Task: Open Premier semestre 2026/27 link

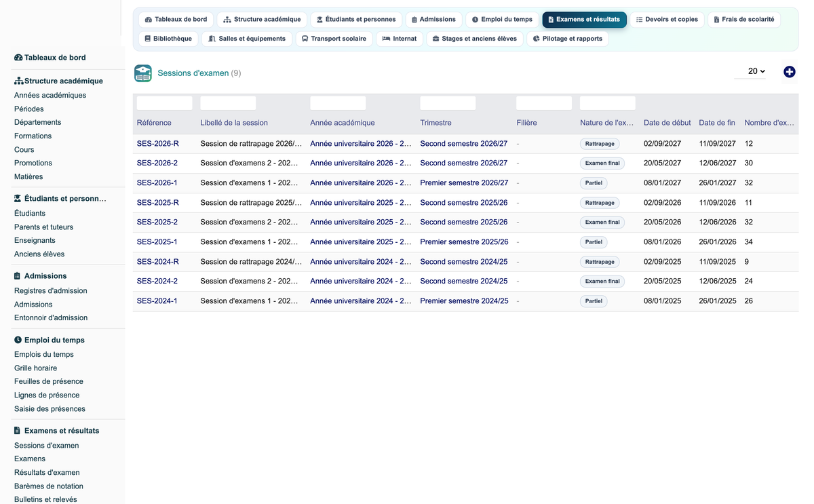Action: (464, 182)
